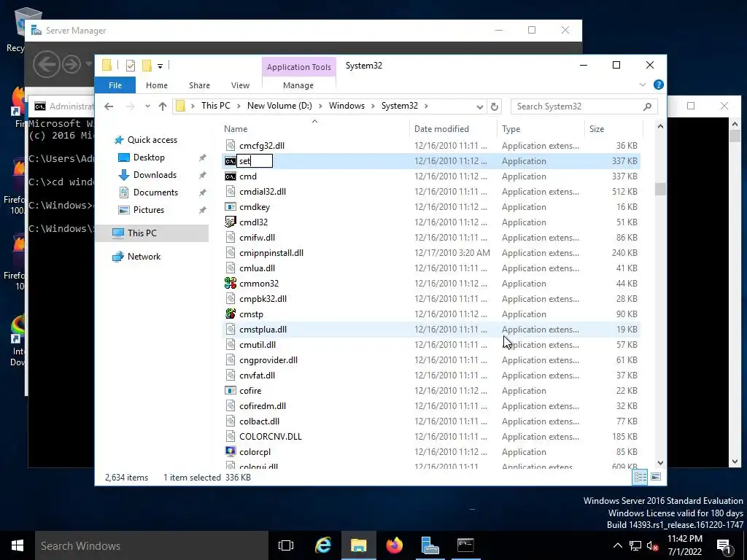
Task: Open the Explorer help question mark icon
Action: pos(659,85)
